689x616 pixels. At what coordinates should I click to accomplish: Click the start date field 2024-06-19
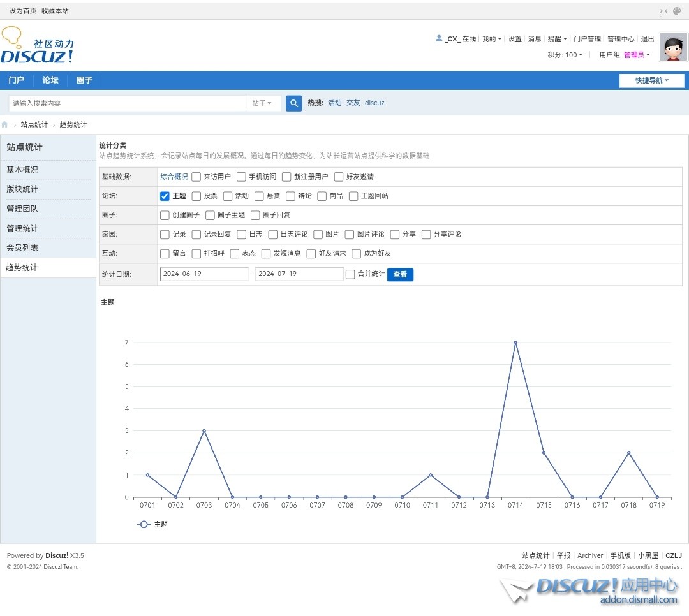click(204, 274)
